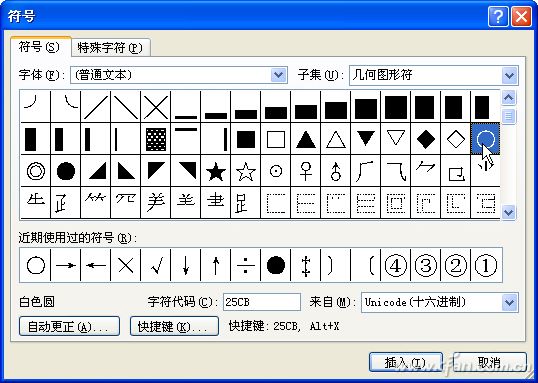The height and width of the screenshot is (383, 538).
Task: Click recently used division sign
Action: [246, 266]
